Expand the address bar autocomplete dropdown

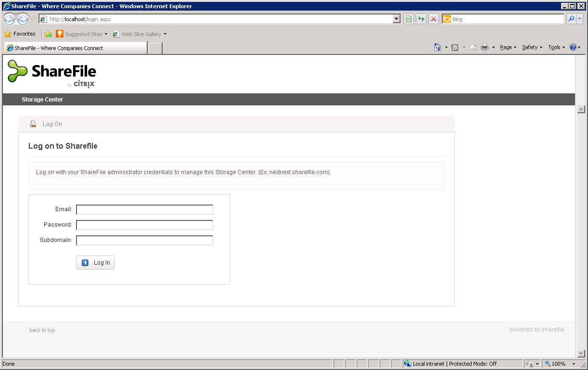pos(397,19)
